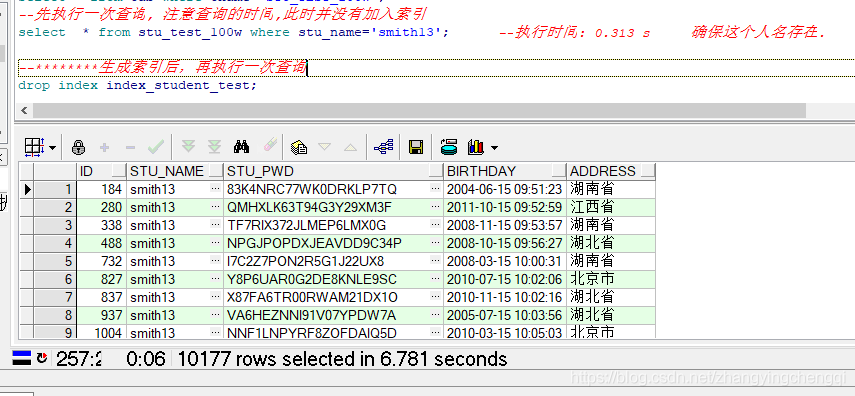Click the status bar rows selected message
Viewport: 855px width, 396px height.
point(342,359)
